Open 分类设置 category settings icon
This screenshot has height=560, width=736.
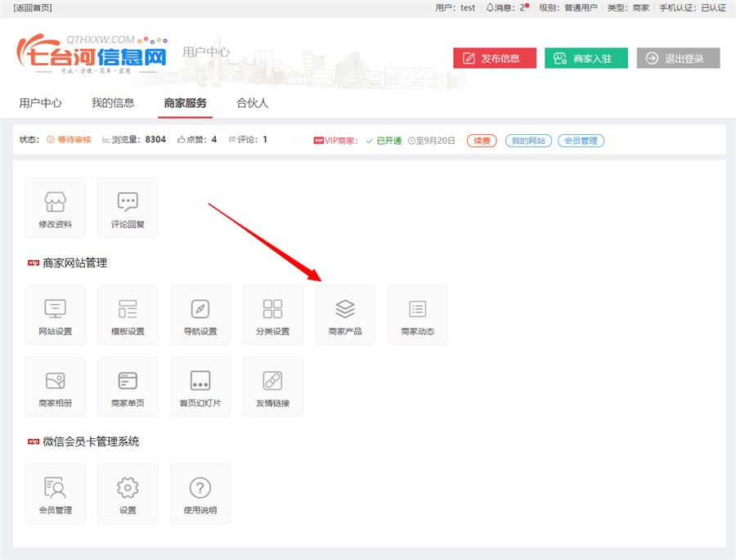click(272, 315)
